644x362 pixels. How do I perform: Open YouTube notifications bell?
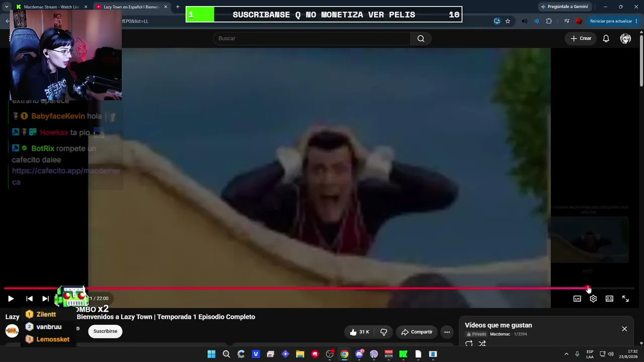(x=606, y=39)
